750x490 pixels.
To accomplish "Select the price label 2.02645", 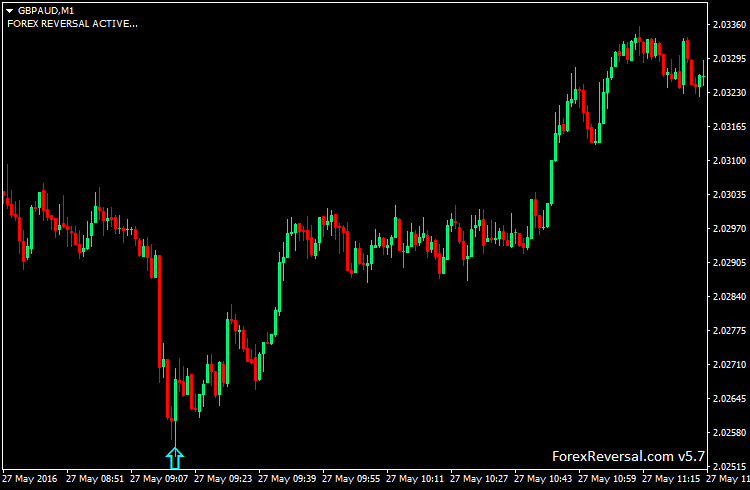I will pyautogui.click(x=729, y=398).
